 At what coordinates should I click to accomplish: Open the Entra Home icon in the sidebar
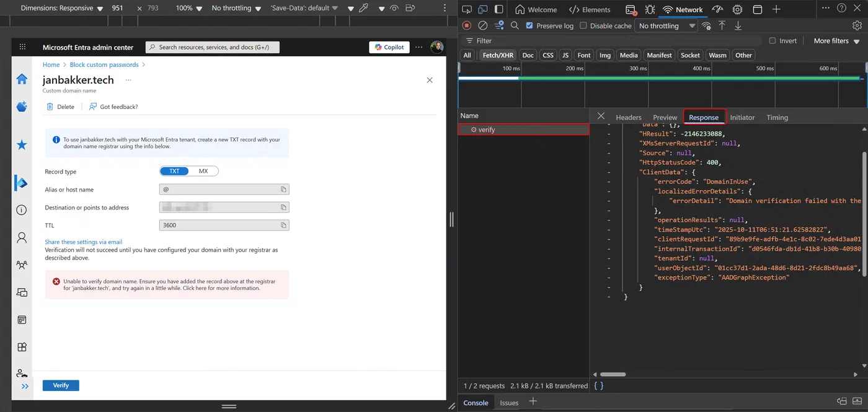pyautogui.click(x=22, y=79)
